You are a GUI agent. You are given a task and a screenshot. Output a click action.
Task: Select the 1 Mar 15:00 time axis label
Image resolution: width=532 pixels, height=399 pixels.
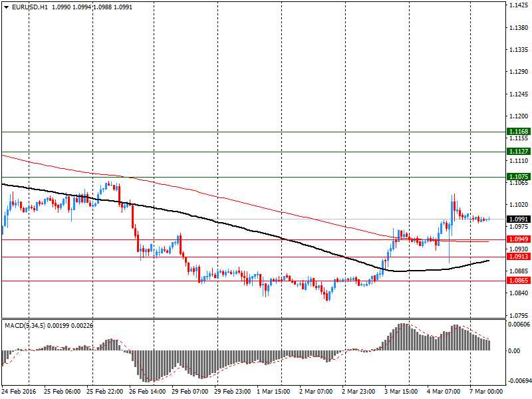click(273, 392)
